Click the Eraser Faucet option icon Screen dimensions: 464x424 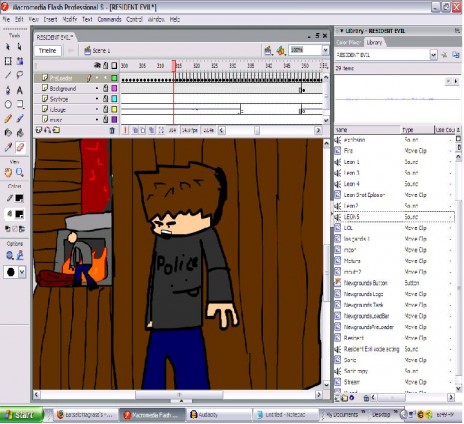20,256
